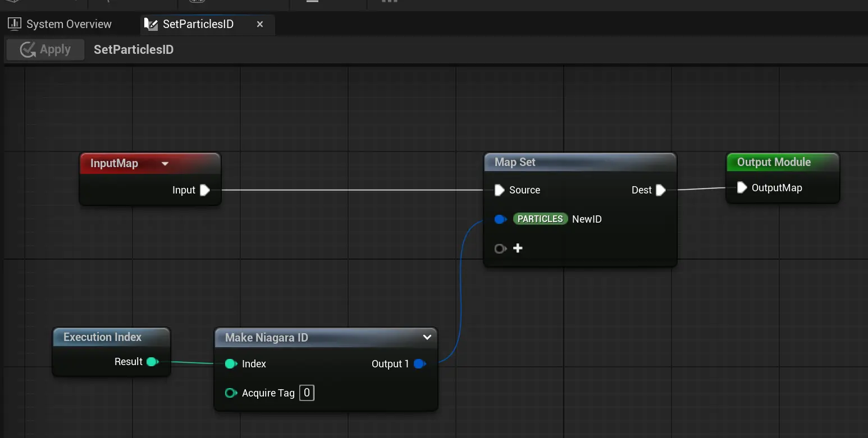Click the Output 1 blue pin
Viewport: 868px width, 438px height.
coord(419,364)
